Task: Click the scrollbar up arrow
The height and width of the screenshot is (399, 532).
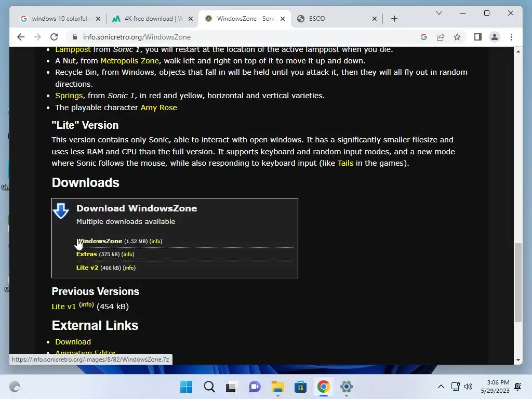Action: click(518, 51)
